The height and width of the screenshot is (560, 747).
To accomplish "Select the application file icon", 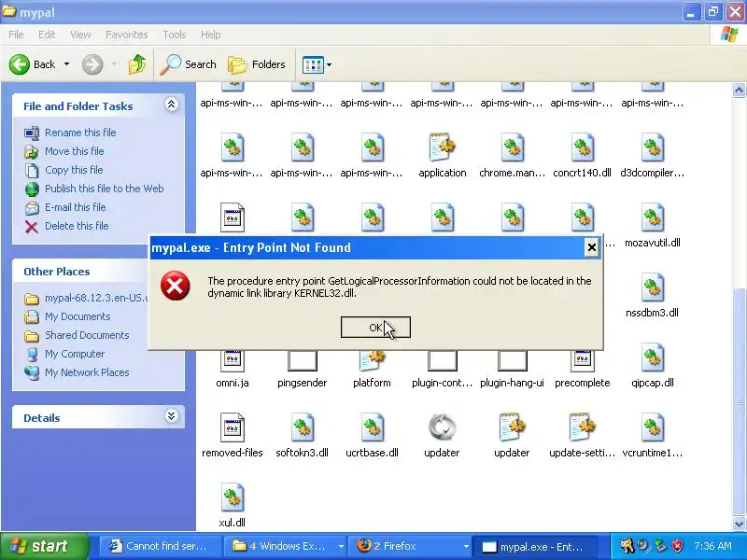I will pos(442,147).
